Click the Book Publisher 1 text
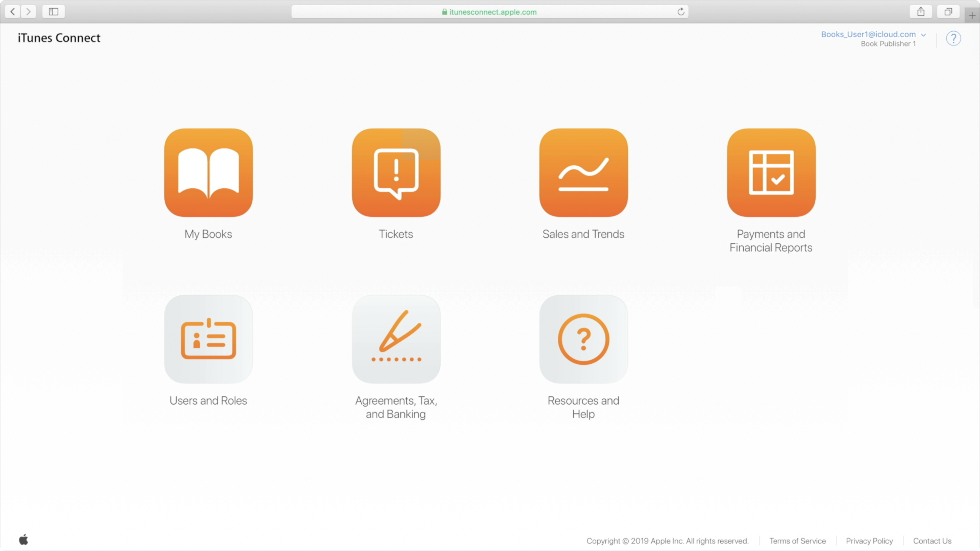Screen dimensions: 980x551 888,44
